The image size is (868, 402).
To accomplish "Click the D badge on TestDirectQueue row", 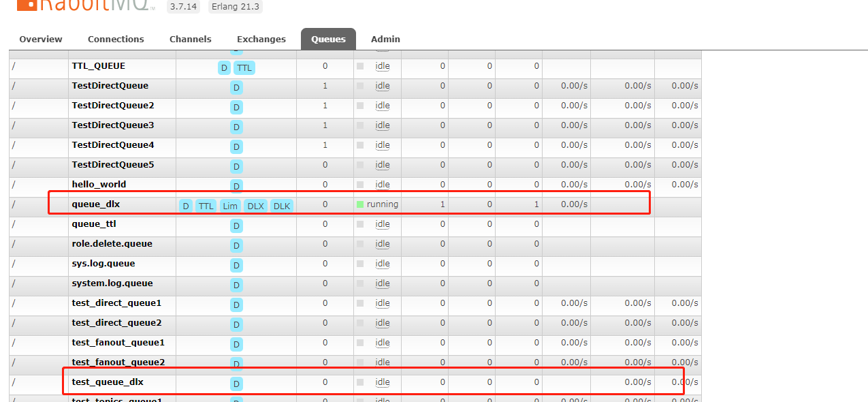I will [236, 88].
